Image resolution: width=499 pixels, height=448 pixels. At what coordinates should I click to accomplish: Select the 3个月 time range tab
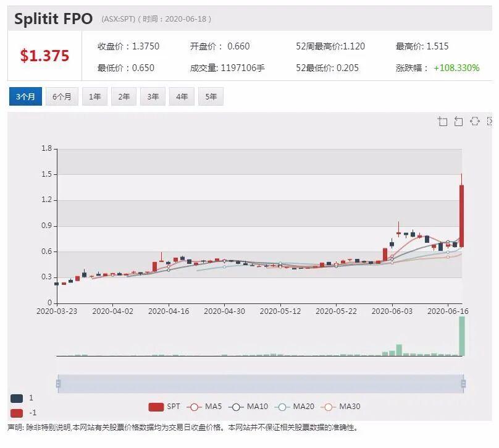pyautogui.click(x=25, y=96)
